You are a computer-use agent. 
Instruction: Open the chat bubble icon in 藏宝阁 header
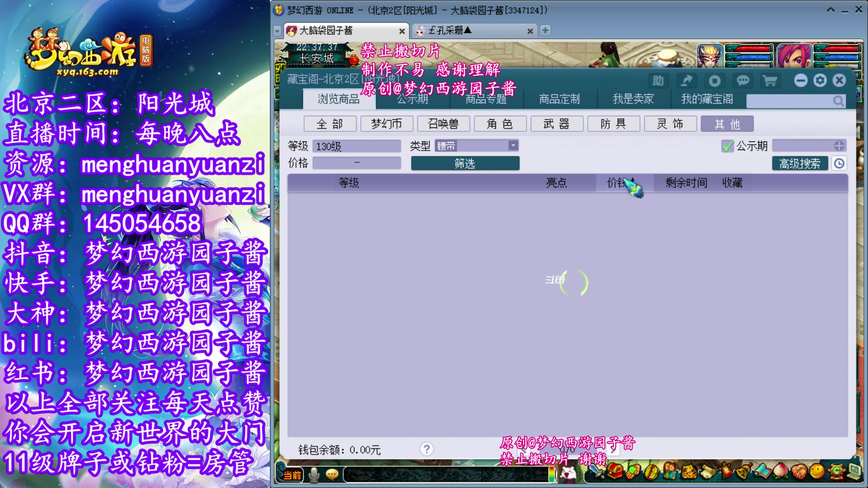click(743, 81)
